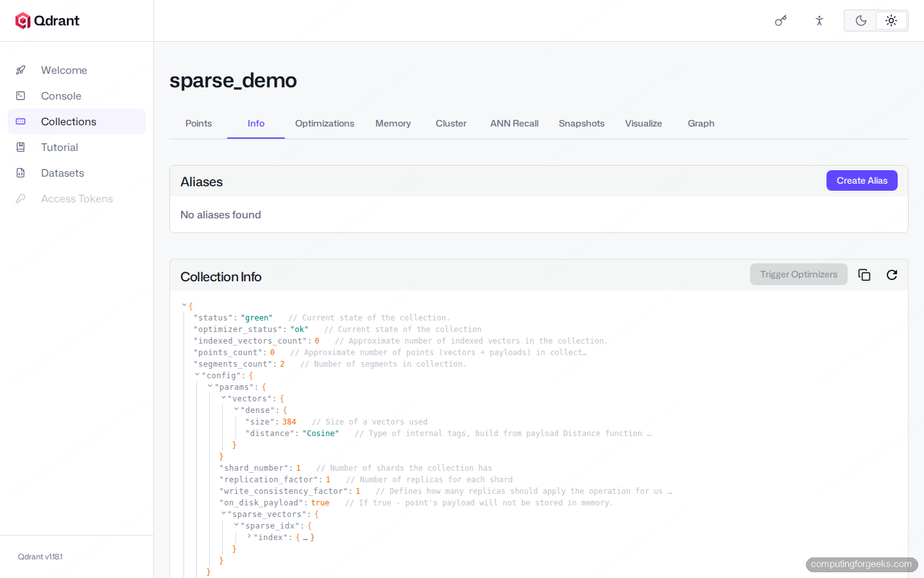Click the Trigger Optimizers button

[x=799, y=274]
